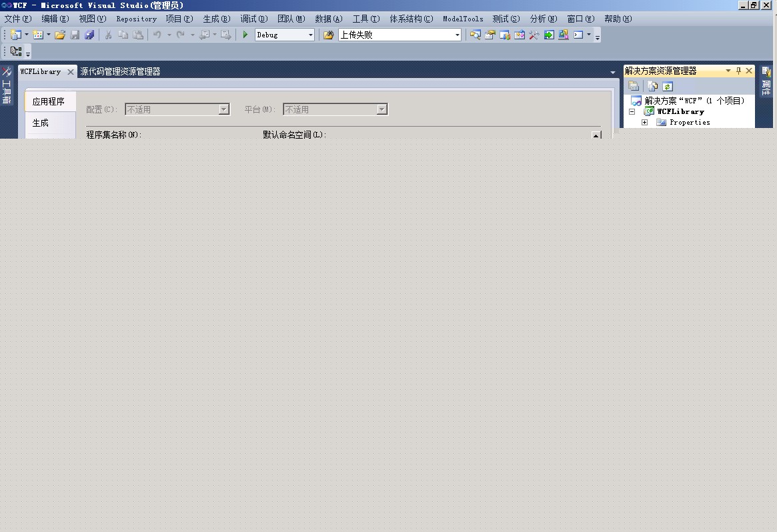Open the 属性 sidebar on right edge

click(766, 81)
